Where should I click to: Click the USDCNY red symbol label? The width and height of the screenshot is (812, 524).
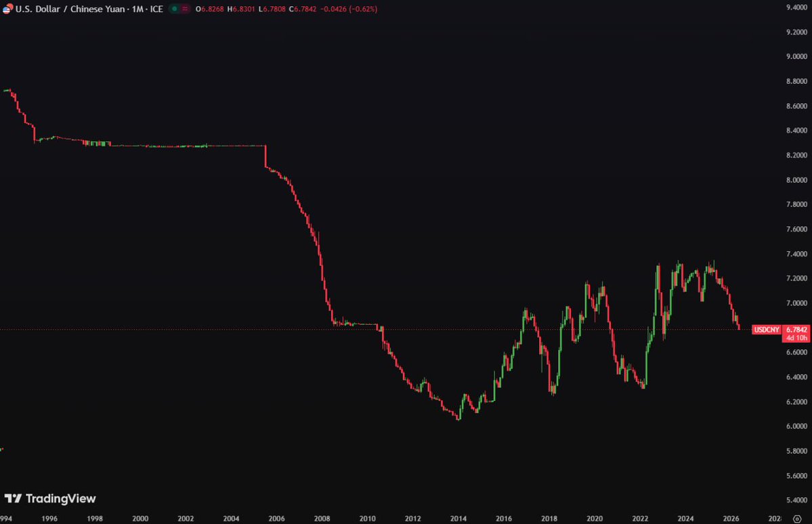click(767, 329)
